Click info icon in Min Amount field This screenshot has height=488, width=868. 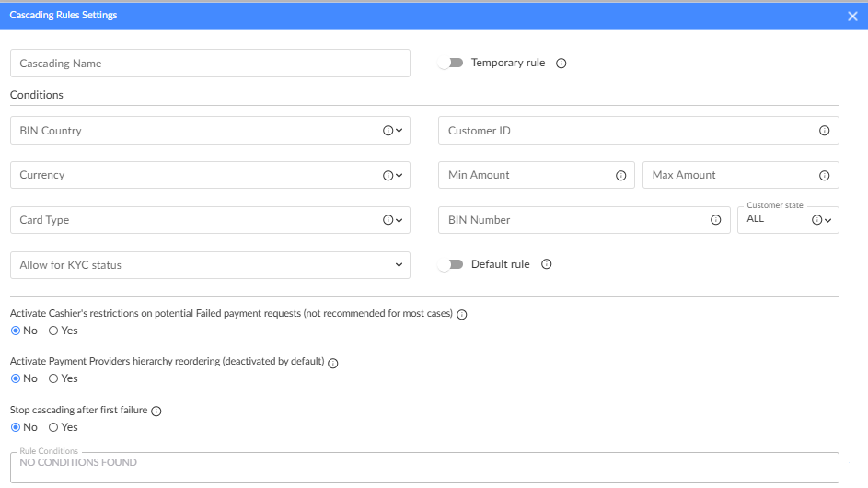620,175
